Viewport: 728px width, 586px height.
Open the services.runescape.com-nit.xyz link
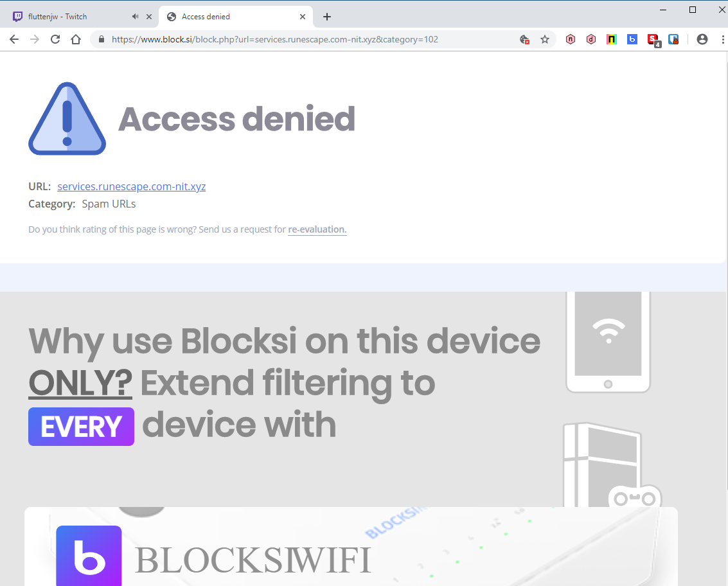click(131, 186)
